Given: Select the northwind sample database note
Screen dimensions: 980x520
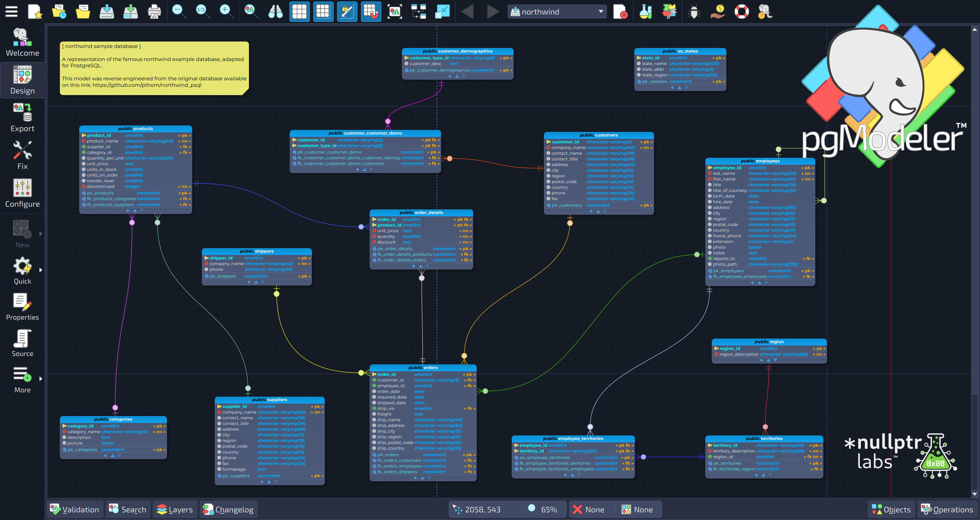Looking at the screenshot, I should [154, 68].
